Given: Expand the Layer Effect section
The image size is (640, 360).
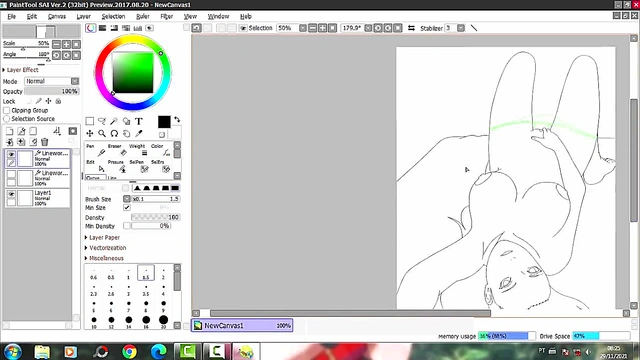Looking at the screenshot, I should [x=20, y=70].
